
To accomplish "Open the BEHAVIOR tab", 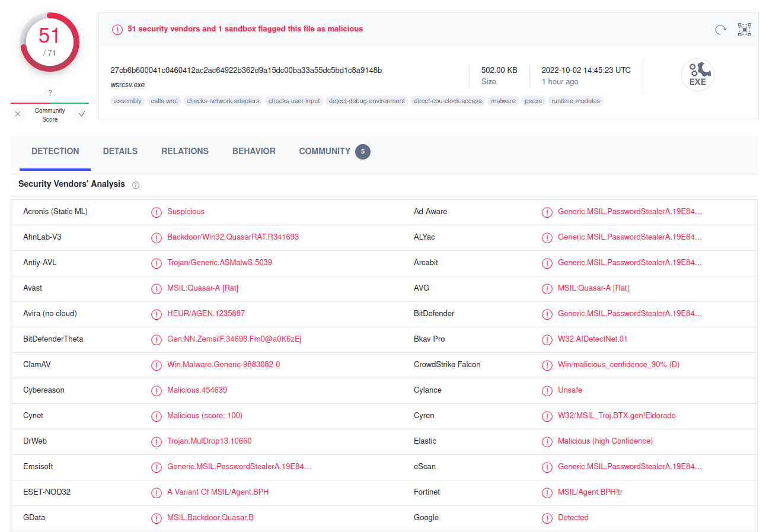I will 254,151.
